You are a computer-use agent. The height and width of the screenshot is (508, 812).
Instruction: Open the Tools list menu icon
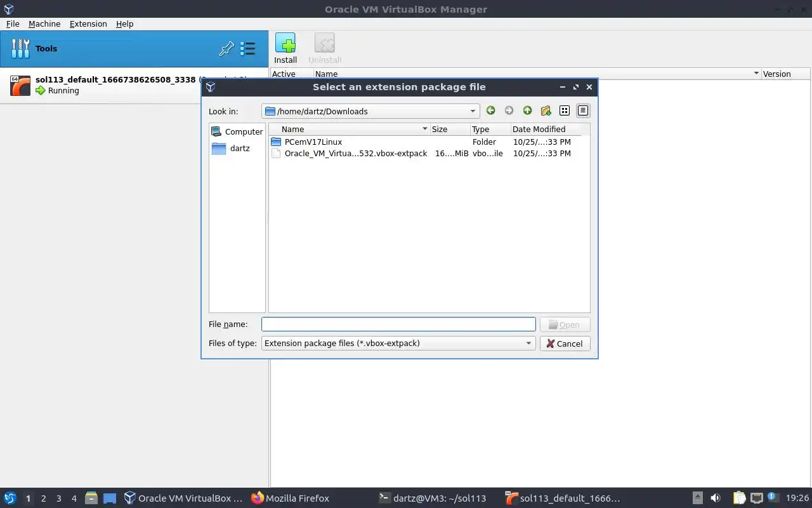pyautogui.click(x=247, y=49)
